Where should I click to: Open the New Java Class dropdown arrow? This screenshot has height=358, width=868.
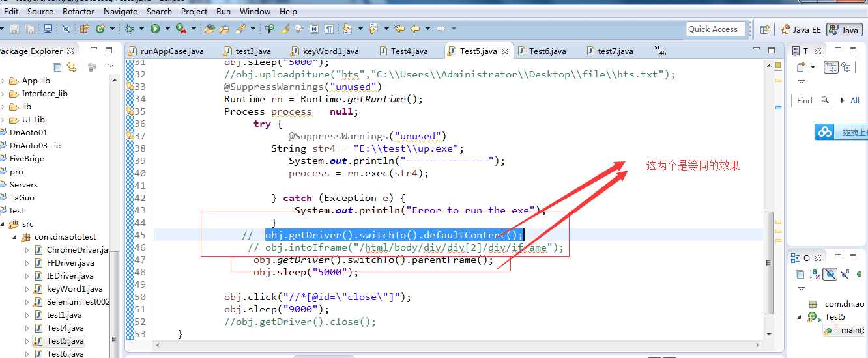pyautogui.click(x=112, y=29)
